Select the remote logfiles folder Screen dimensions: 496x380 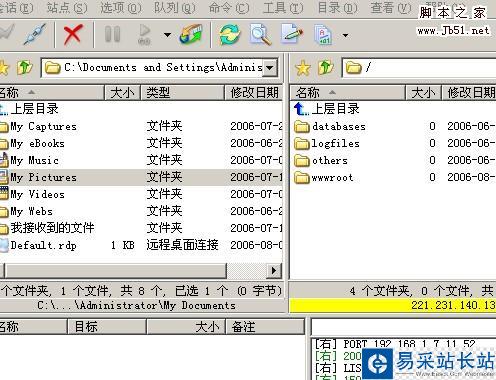tap(335, 143)
